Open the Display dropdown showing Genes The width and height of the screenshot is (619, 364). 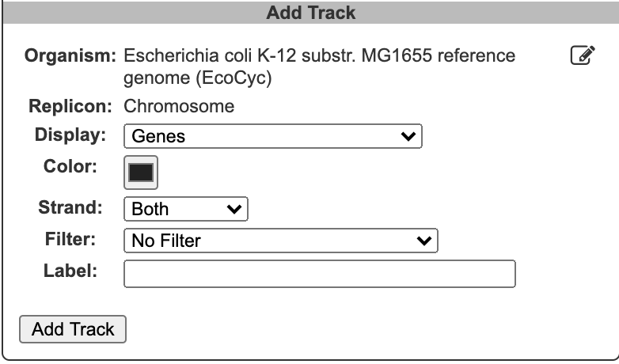click(272, 136)
